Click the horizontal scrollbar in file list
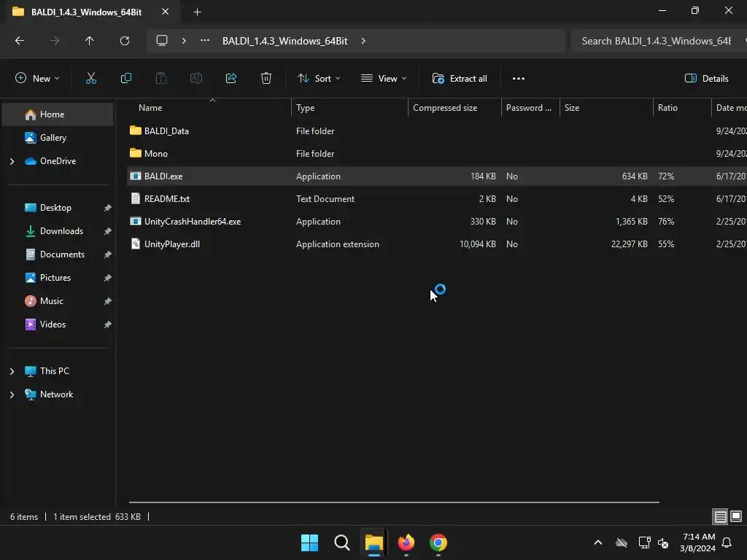 pyautogui.click(x=394, y=502)
